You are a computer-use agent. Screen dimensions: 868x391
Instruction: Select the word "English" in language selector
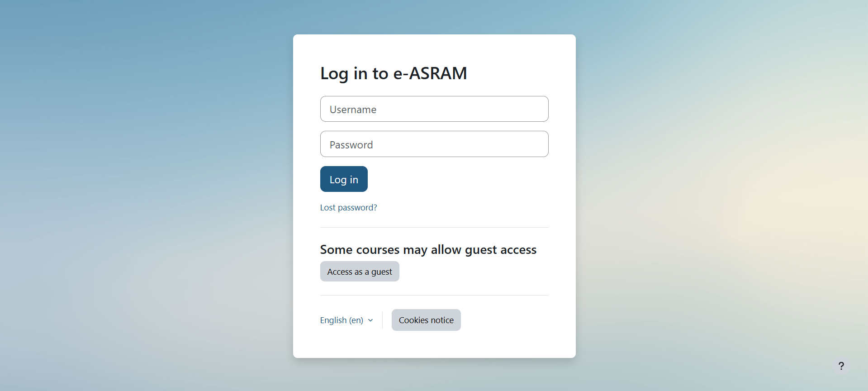click(333, 320)
